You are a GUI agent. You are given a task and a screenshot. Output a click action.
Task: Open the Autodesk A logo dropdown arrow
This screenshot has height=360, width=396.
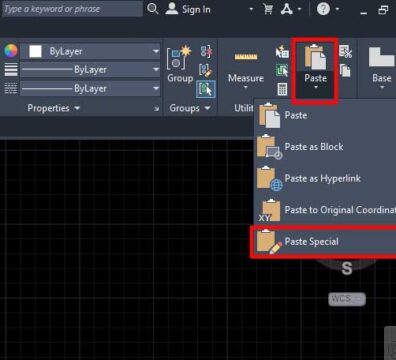pyautogui.click(x=299, y=9)
